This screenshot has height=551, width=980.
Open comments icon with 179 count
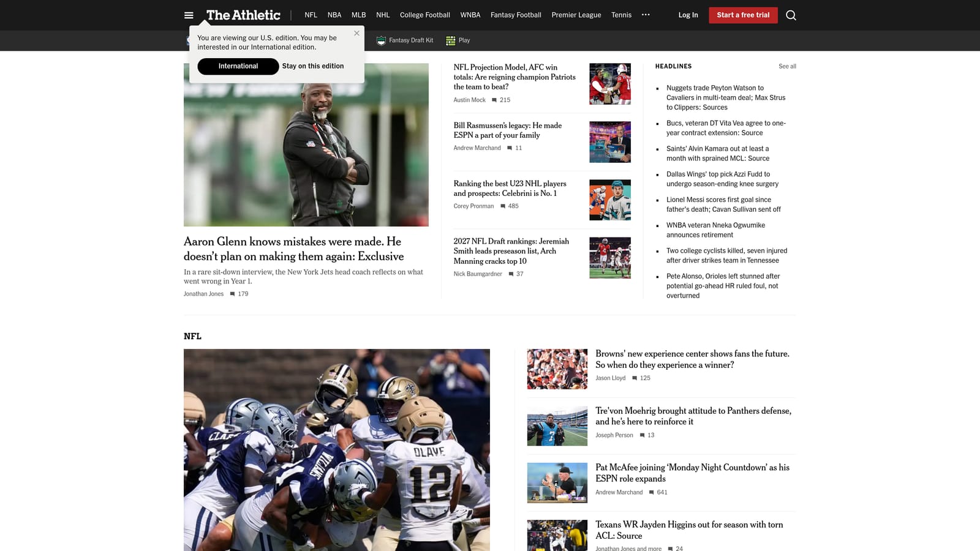click(x=232, y=294)
